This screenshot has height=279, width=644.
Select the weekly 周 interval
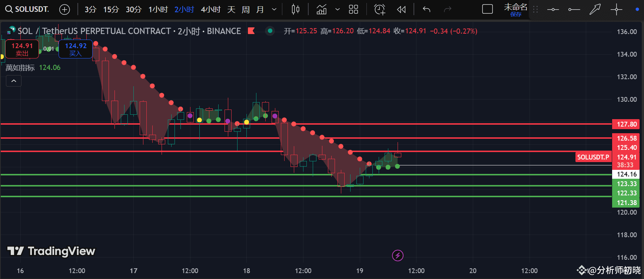246,9
